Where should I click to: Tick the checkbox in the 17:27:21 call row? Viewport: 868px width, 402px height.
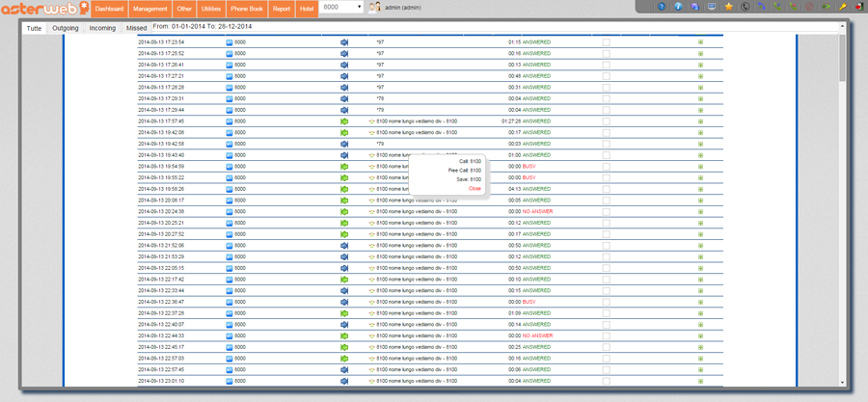coord(607,76)
